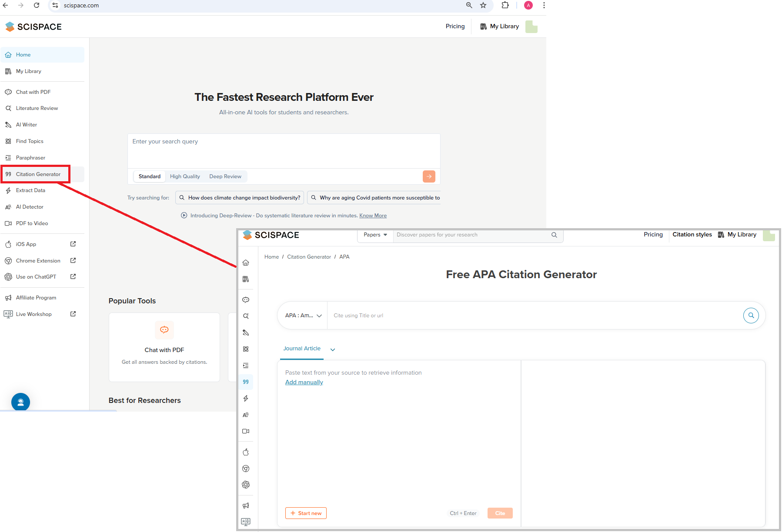782x532 pixels.
Task: Open Citation Generator in sidebar
Action: click(x=43, y=174)
